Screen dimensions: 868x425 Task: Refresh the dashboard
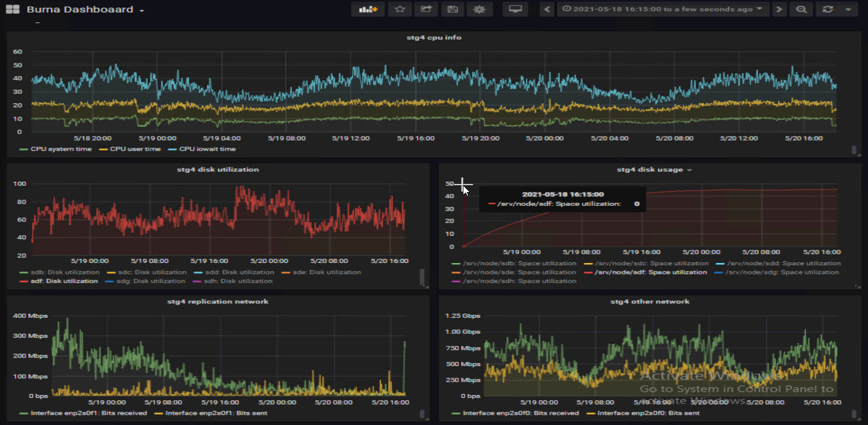pyautogui.click(x=828, y=9)
